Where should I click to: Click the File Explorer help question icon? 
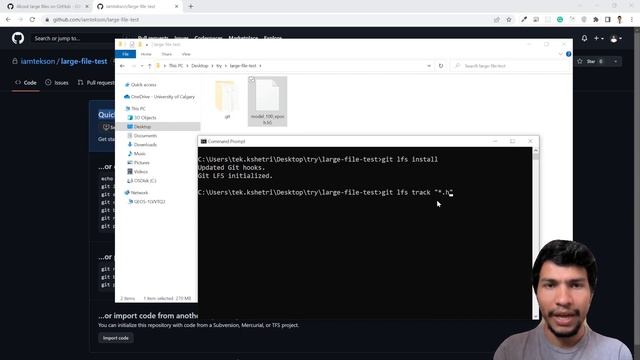[x=569, y=54]
